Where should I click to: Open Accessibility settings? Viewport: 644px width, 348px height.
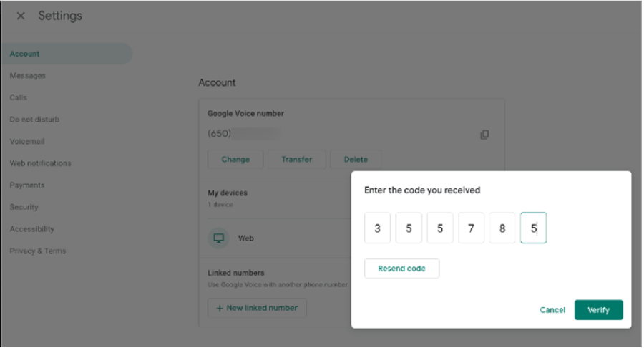pos(31,229)
